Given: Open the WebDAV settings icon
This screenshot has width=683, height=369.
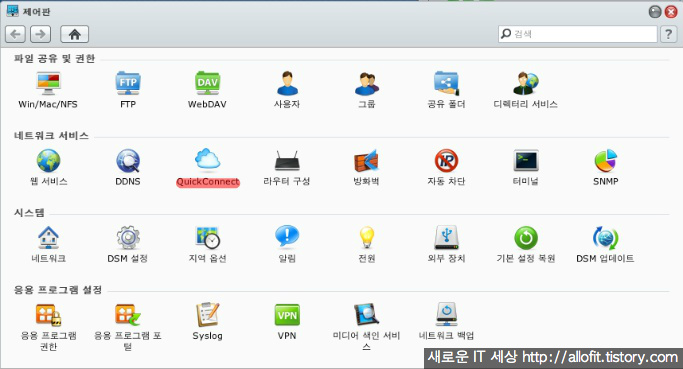Looking at the screenshot, I should point(207,83).
